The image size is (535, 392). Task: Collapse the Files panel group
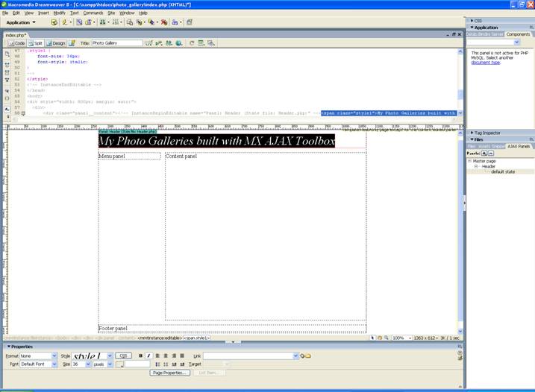point(477,140)
